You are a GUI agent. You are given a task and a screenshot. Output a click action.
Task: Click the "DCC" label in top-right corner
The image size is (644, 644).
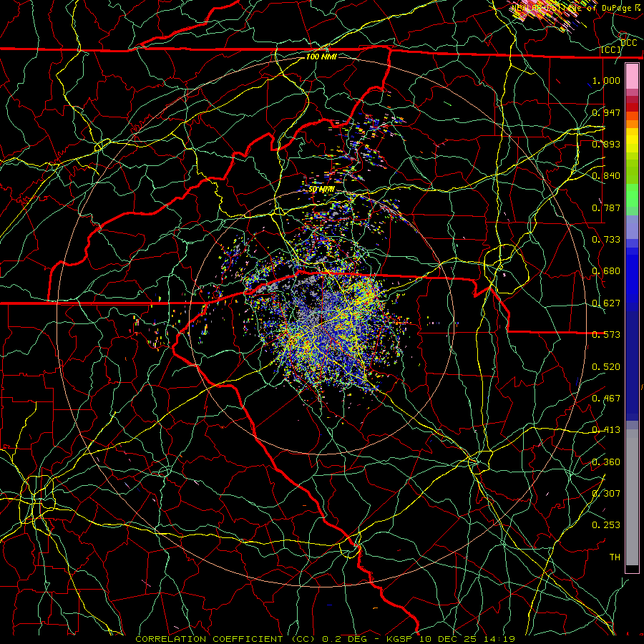pyautogui.click(x=629, y=42)
